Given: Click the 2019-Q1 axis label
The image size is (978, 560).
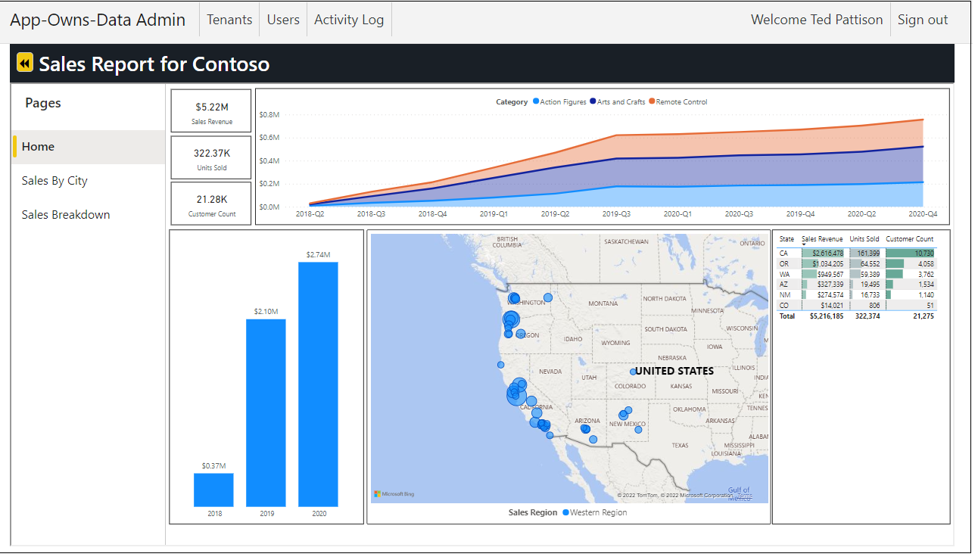Looking at the screenshot, I should (x=494, y=214).
